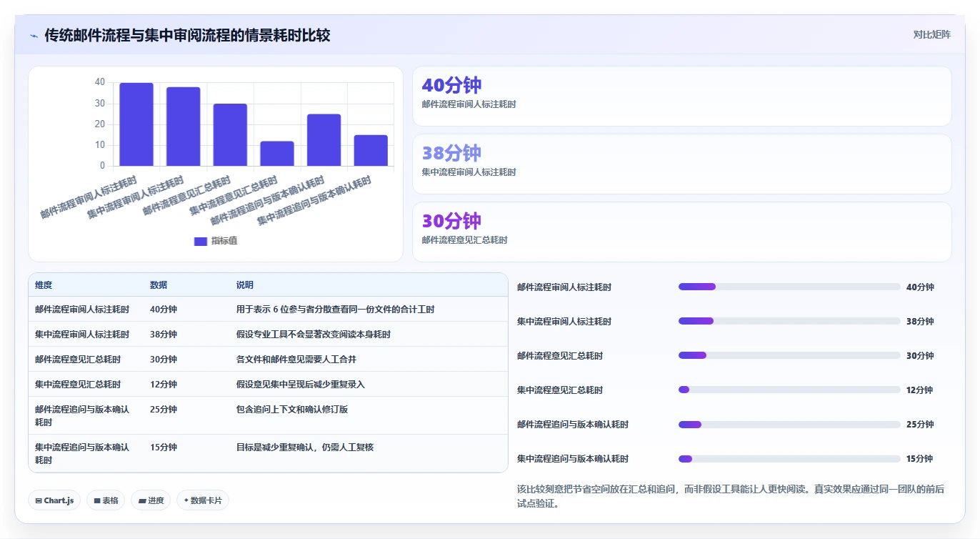Click the 30分钟 stat card value
Screen dimensions: 980x539
click(451, 221)
